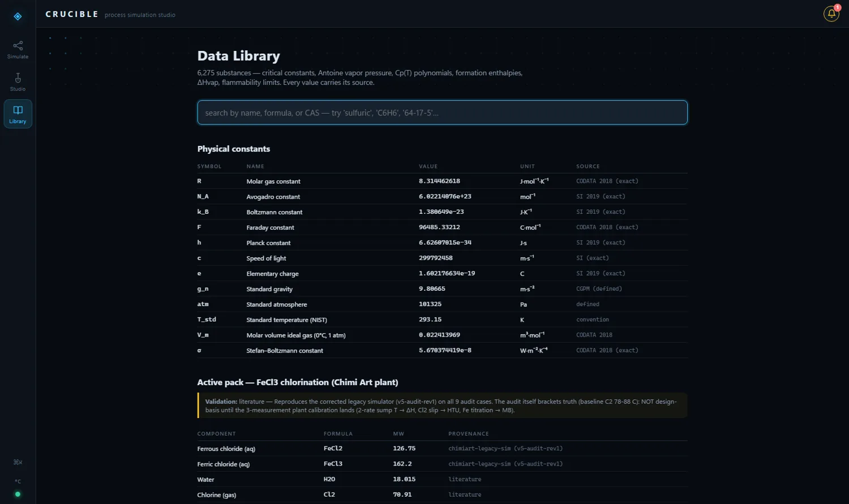The width and height of the screenshot is (849, 504).
Task: Click the MW value 162.2
Action: pyautogui.click(x=402, y=464)
